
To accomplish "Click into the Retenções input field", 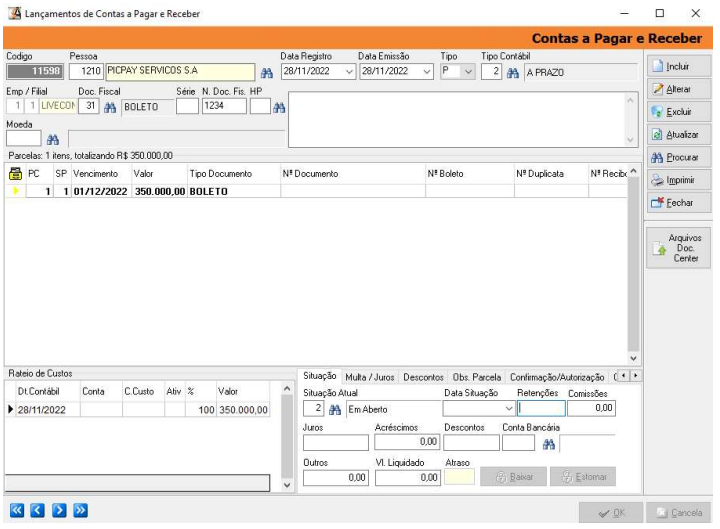I will click(x=543, y=408).
